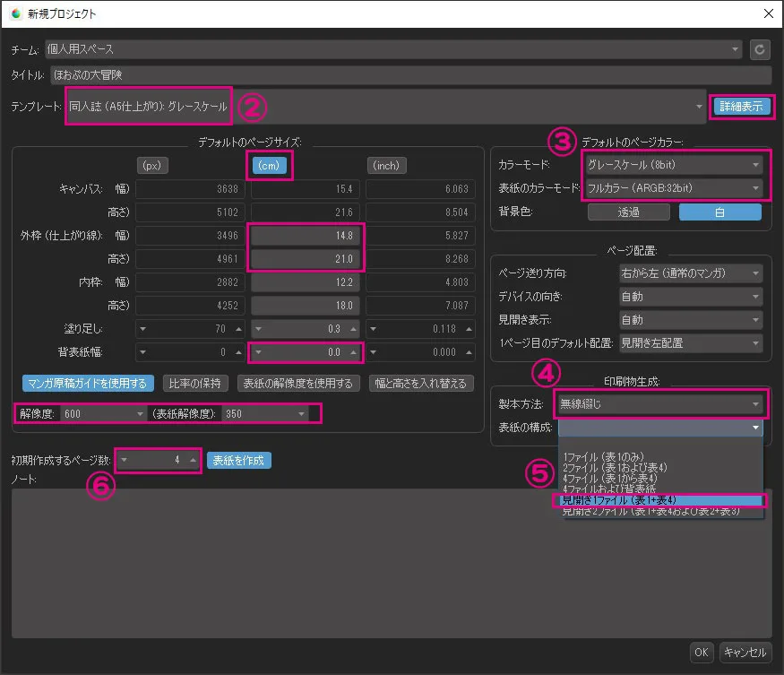This screenshot has width=784, height=675.
Task: Open the 製本方法 dropdown set to 無線綴じ
Action: pos(659,404)
